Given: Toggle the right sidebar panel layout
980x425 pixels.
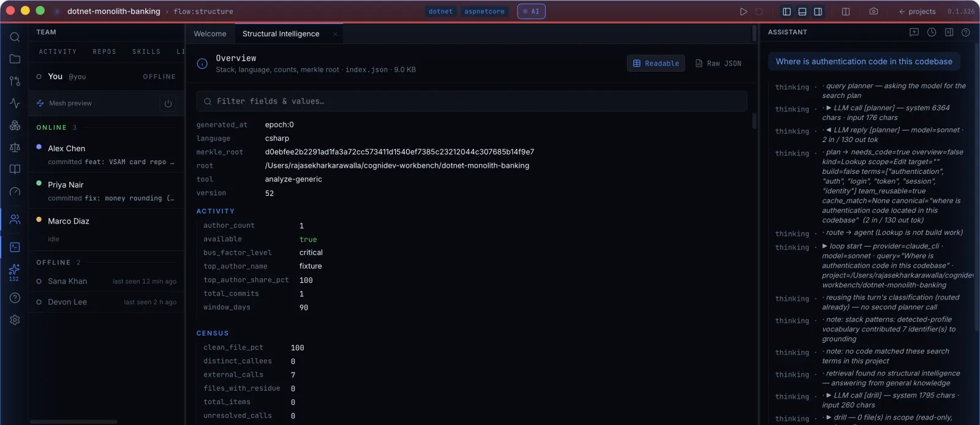Looking at the screenshot, I should click(818, 11).
